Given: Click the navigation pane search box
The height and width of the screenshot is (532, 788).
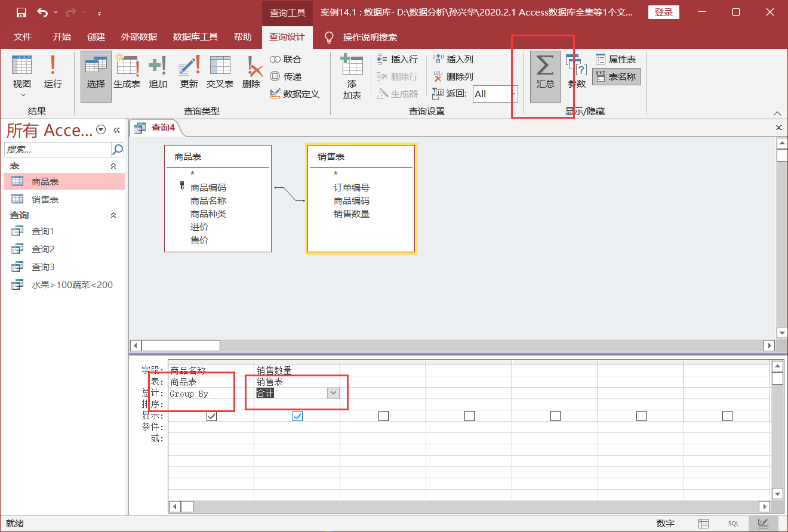Looking at the screenshot, I should pos(58,149).
